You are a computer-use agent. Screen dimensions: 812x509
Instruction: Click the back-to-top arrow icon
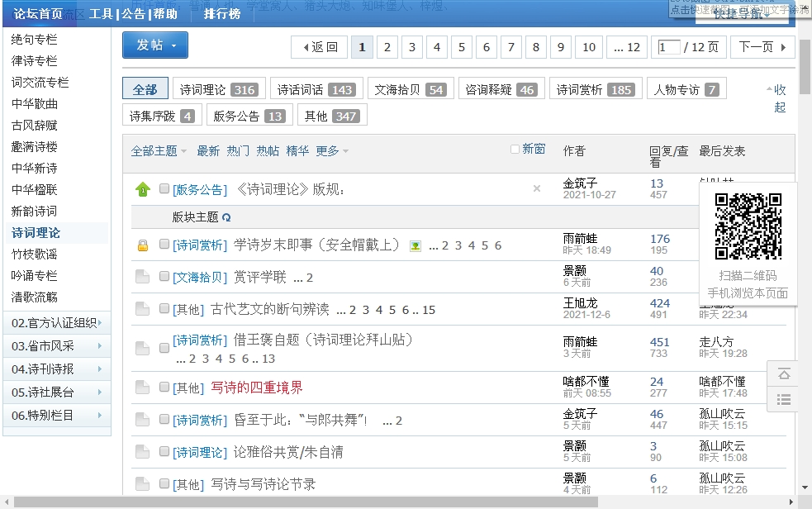pyautogui.click(x=784, y=373)
